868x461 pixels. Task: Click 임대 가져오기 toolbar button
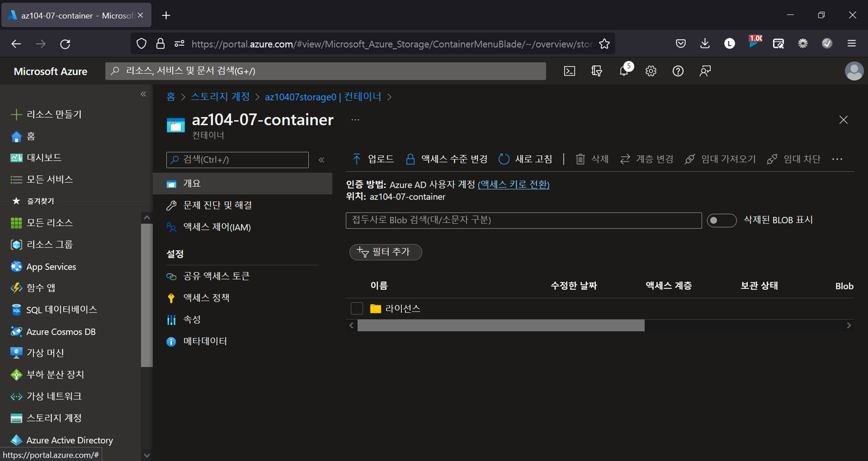coord(720,159)
